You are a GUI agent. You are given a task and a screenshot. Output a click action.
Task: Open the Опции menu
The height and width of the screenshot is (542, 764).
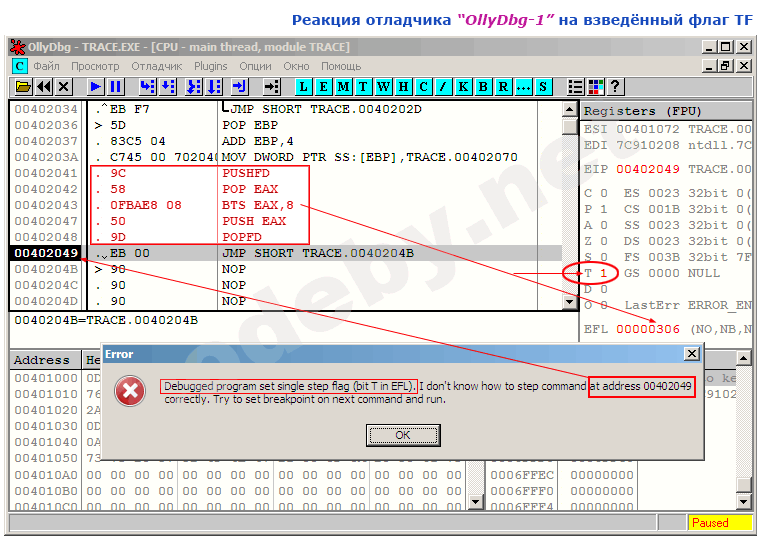(255, 66)
